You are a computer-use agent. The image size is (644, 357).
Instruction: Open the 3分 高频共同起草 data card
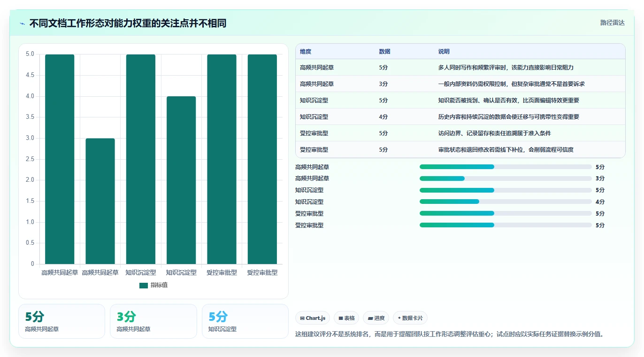pos(153,321)
